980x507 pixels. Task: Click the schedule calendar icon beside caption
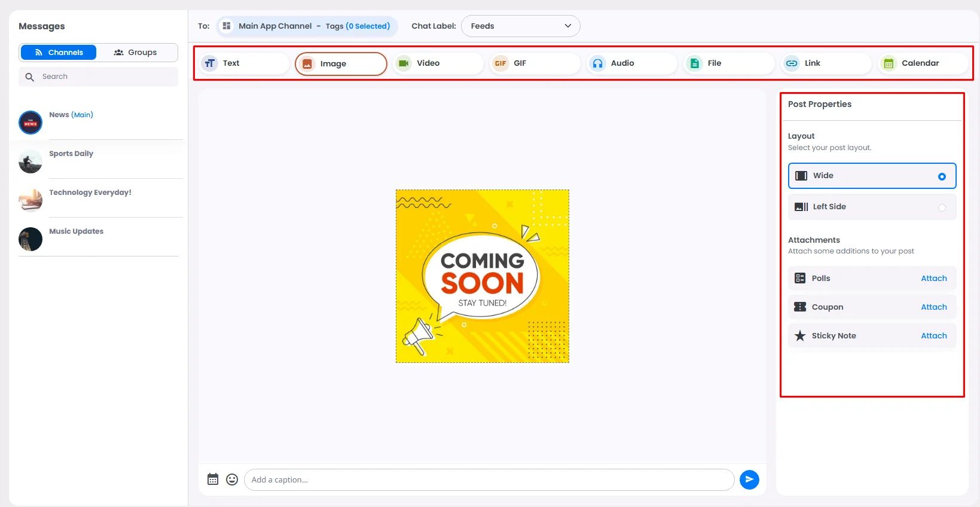pyautogui.click(x=213, y=479)
